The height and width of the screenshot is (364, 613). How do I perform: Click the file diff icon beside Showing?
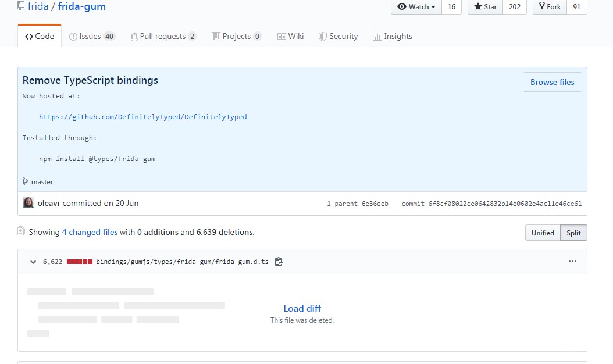pos(21,231)
